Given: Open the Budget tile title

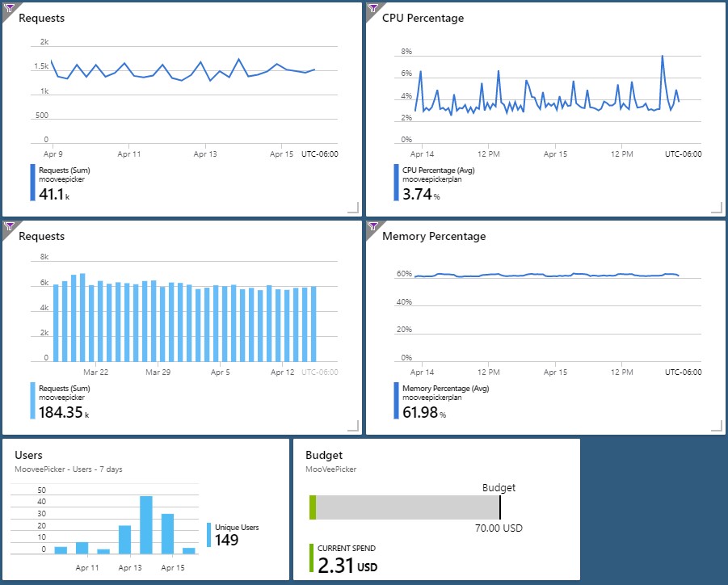Looking at the screenshot, I should tap(324, 455).
